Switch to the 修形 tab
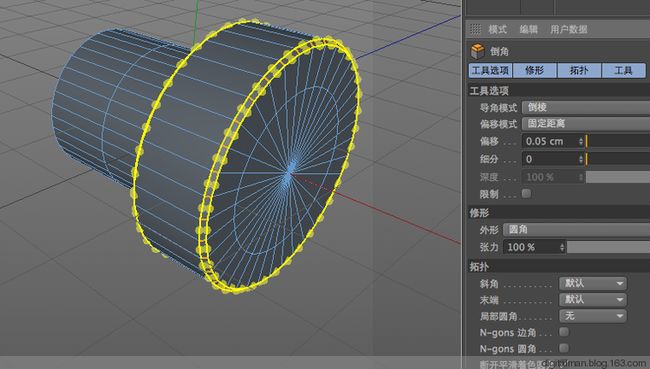The height and width of the screenshot is (369, 650). click(x=535, y=70)
